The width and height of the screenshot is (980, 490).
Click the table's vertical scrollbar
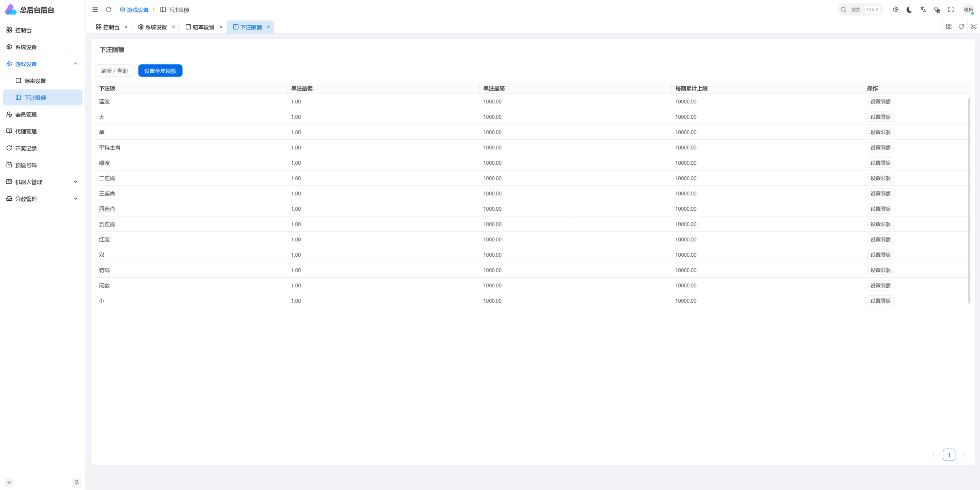coord(969,201)
